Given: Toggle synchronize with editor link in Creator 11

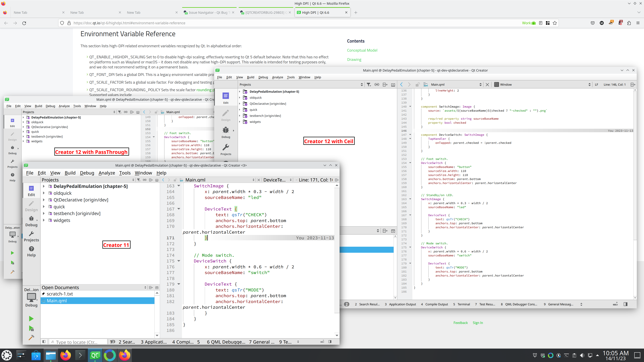Looking at the screenshot, I should click(145, 180).
